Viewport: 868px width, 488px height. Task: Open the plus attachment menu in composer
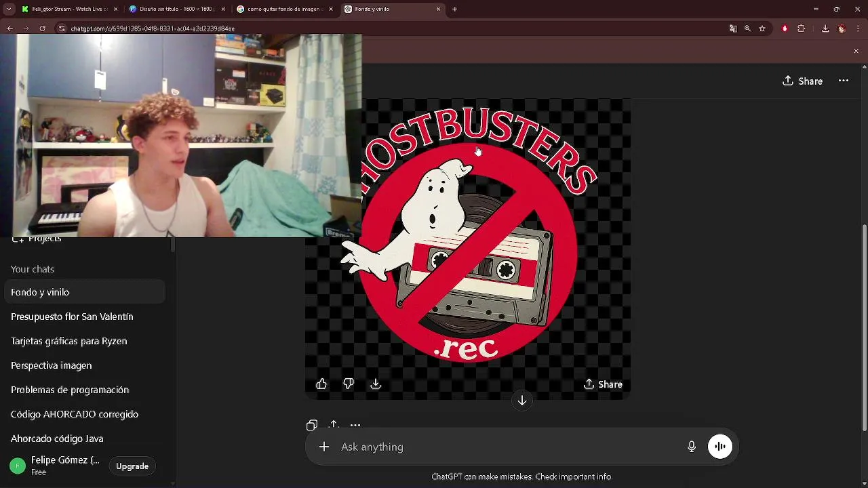click(324, 447)
